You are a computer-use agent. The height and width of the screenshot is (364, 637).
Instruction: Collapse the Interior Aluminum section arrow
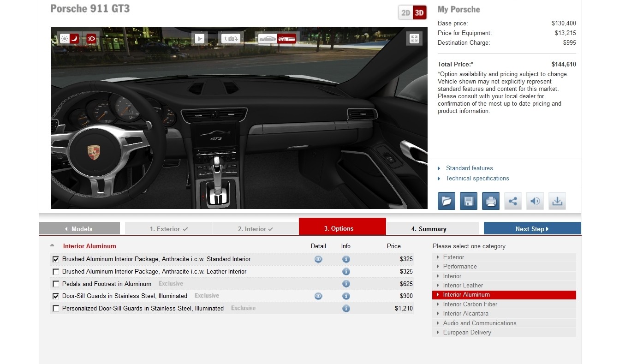[x=52, y=245]
